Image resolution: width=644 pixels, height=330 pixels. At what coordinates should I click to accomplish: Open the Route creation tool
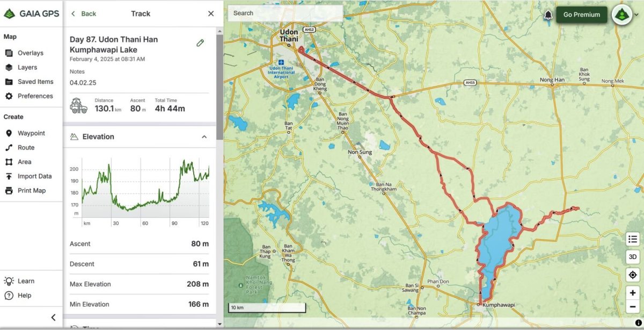coord(24,147)
